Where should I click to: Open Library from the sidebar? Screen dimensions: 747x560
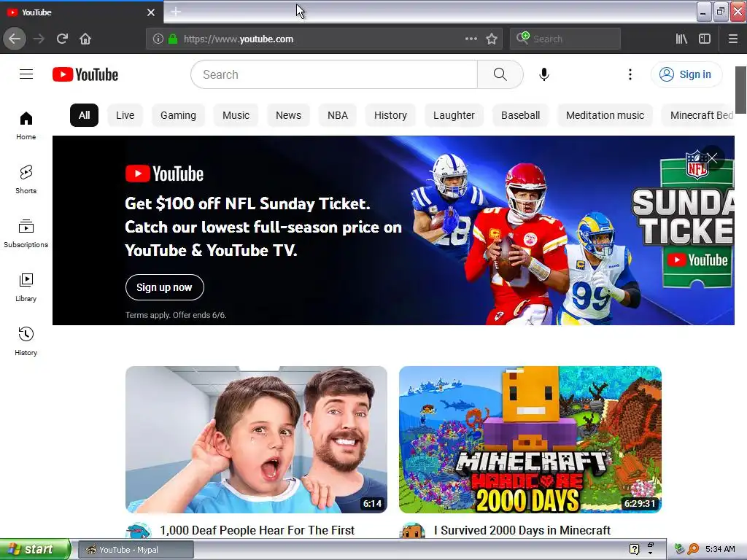pyautogui.click(x=26, y=287)
